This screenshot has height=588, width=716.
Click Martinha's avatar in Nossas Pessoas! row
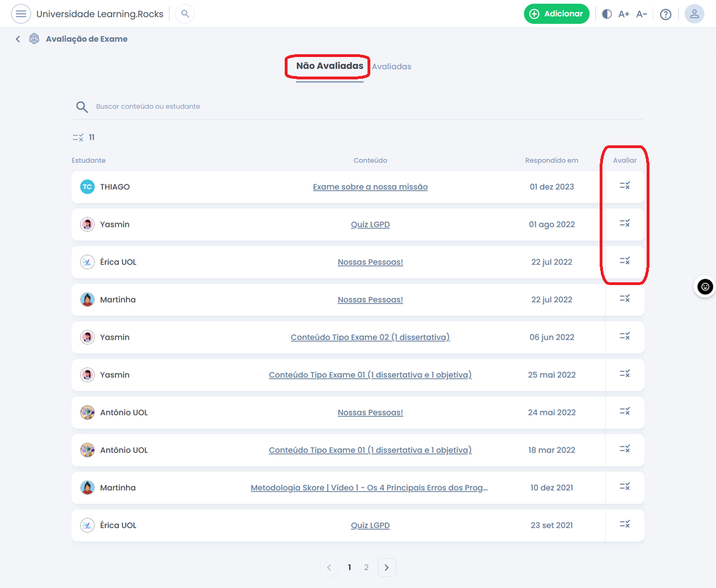pos(87,300)
